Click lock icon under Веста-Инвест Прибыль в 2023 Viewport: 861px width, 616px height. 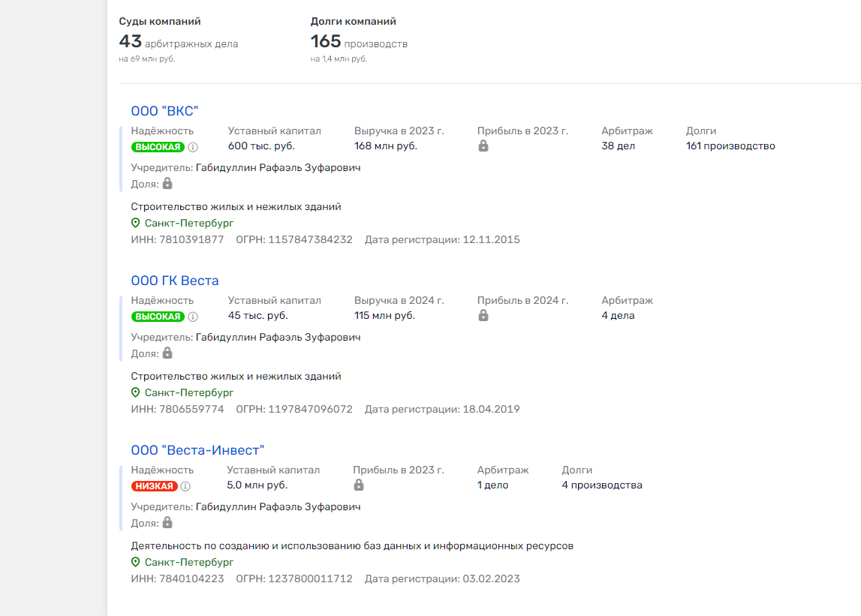(x=359, y=485)
